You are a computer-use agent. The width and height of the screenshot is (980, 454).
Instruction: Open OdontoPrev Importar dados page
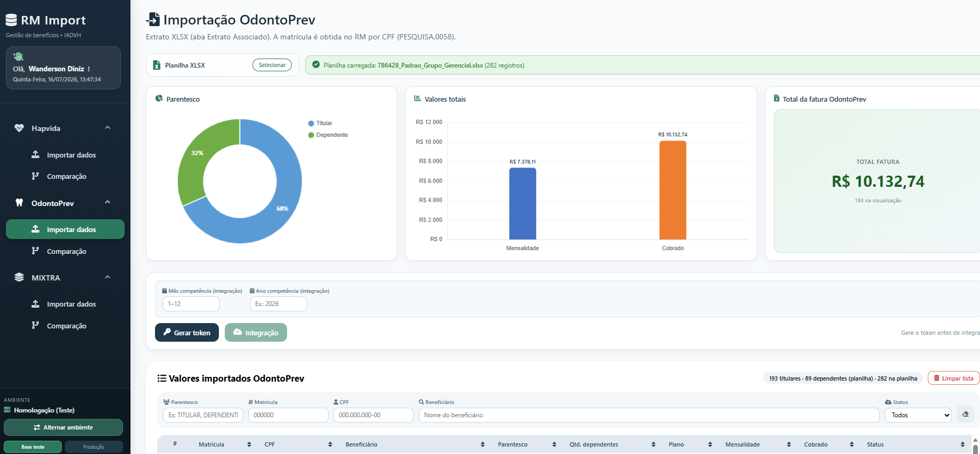[65, 229]
